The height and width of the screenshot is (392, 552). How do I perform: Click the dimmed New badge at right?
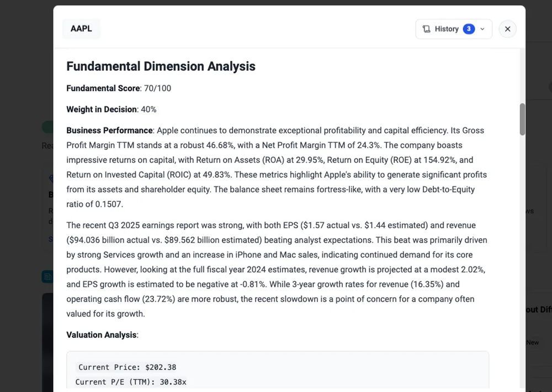pos(532,342)
